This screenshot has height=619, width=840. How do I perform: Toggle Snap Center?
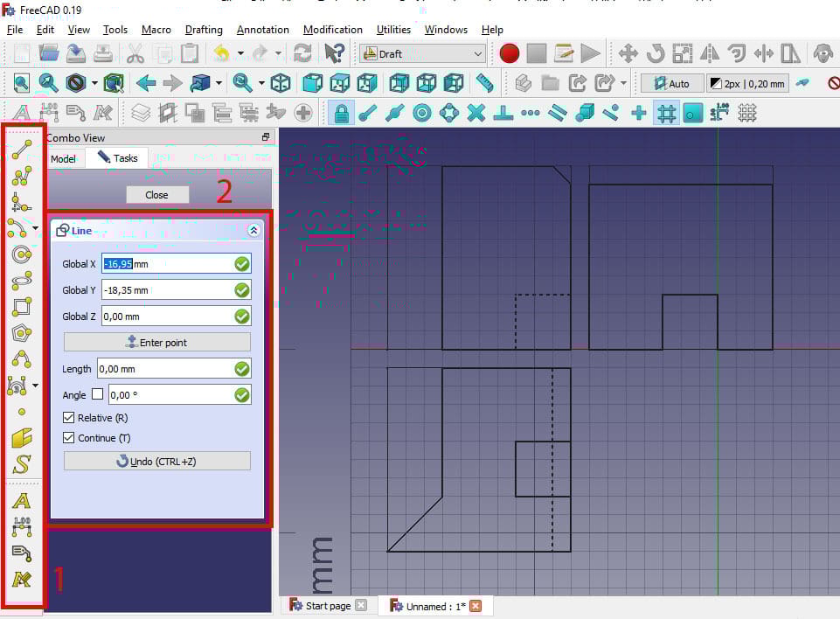[422, 113]
